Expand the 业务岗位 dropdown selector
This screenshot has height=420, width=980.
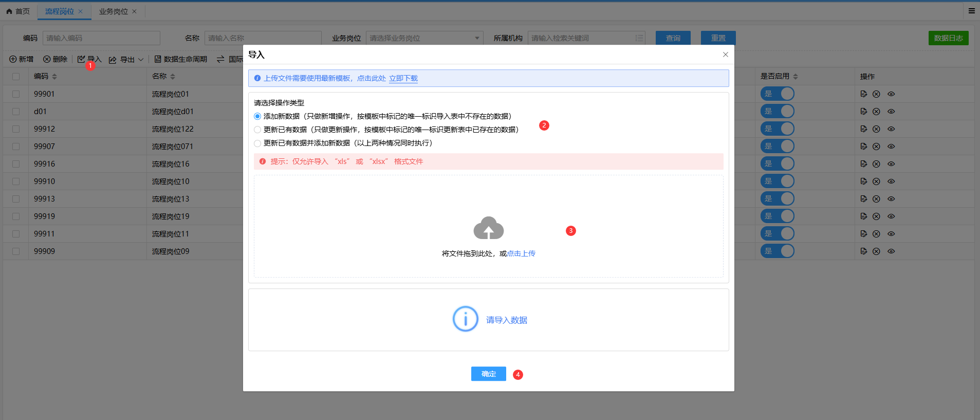pyautogui.click(x=424, y=38)
